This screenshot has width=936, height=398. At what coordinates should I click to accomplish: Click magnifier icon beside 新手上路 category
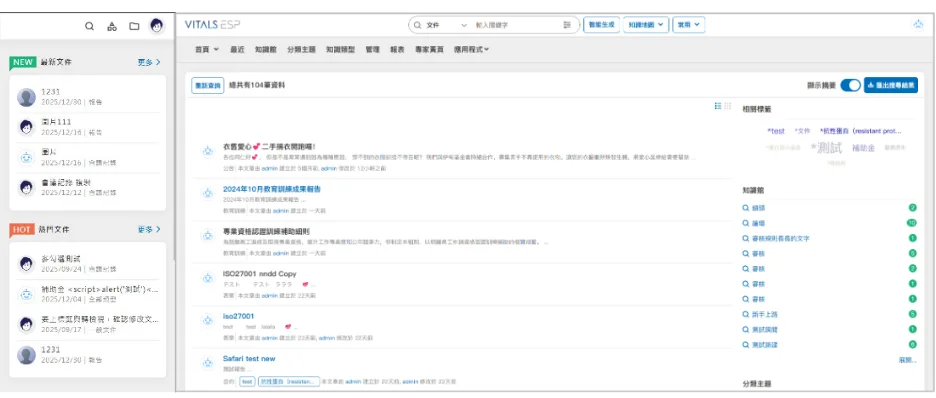[745, 314]
